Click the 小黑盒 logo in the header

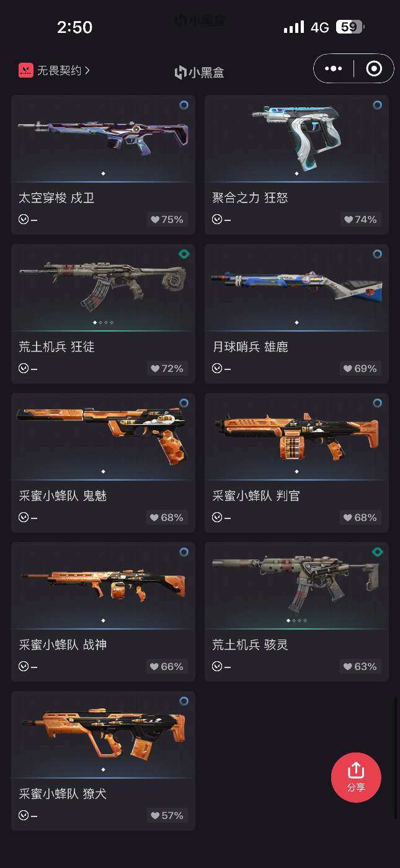pyautogui.click(x=200, y=72)
